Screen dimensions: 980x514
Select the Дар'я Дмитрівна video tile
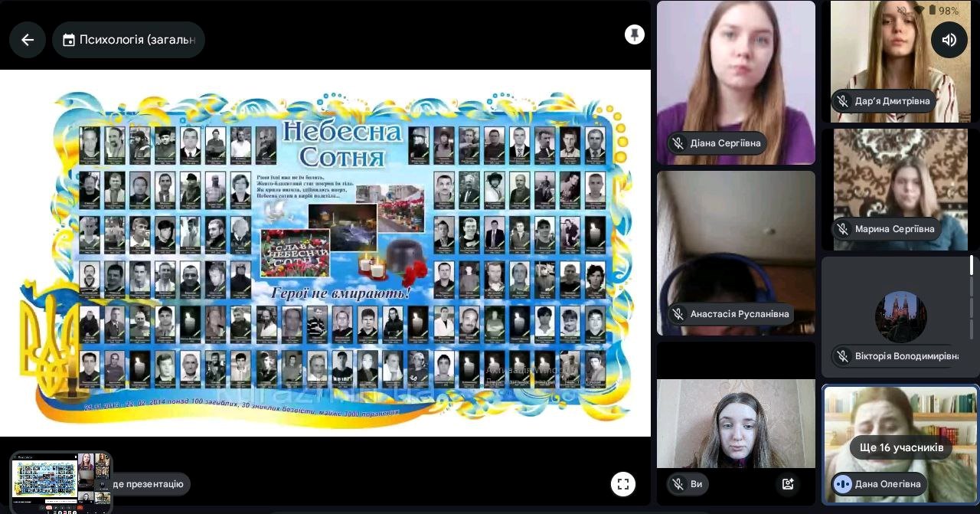click(x=900, y=61)
